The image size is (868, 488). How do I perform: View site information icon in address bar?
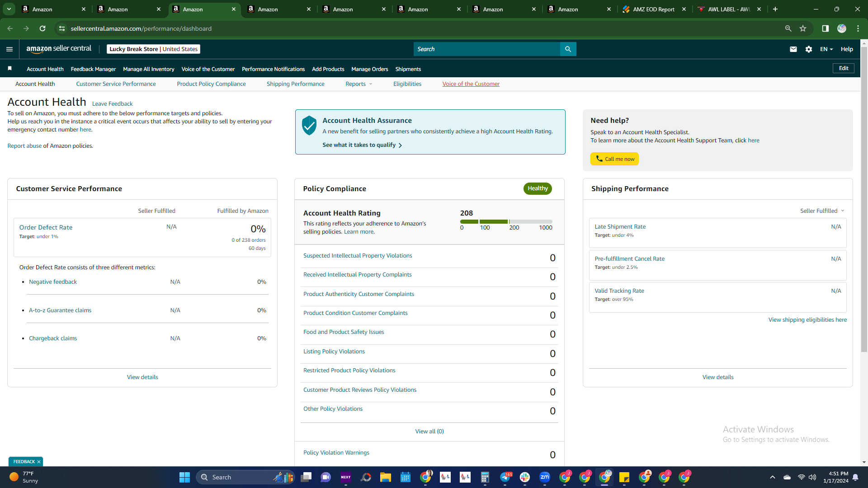pyautogui.click(x=62, y=28)
